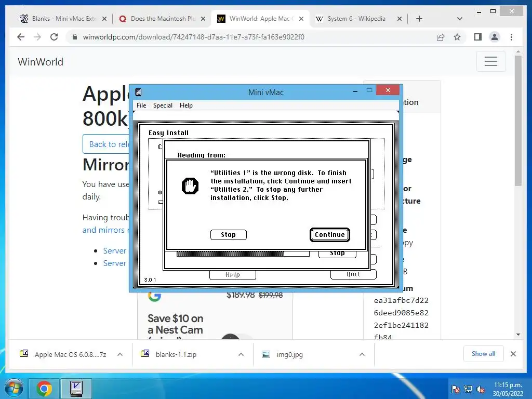This screenshot has height=399, width=532.
Task: Open the tab search chevron
Action: 460,19
